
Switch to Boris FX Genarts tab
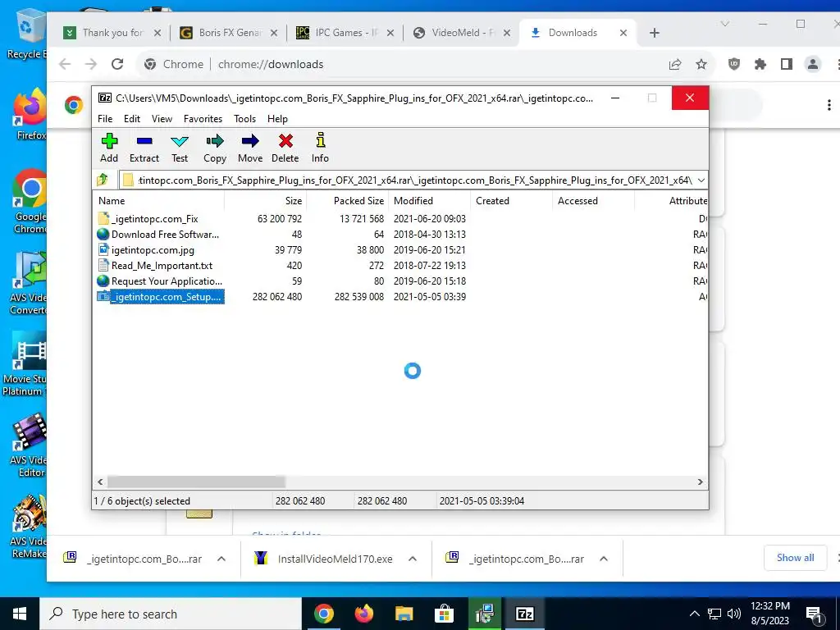point(229,33)
